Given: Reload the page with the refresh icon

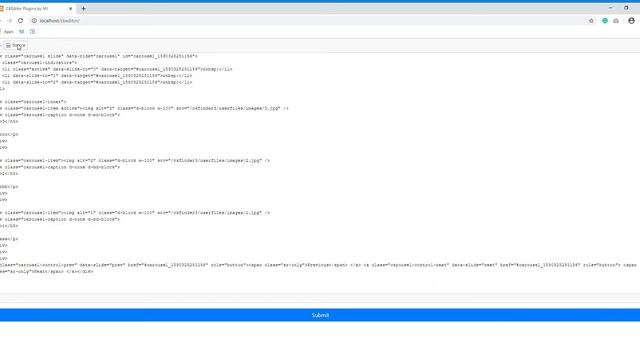Looking at the screenshot, I should pos(20,20).
